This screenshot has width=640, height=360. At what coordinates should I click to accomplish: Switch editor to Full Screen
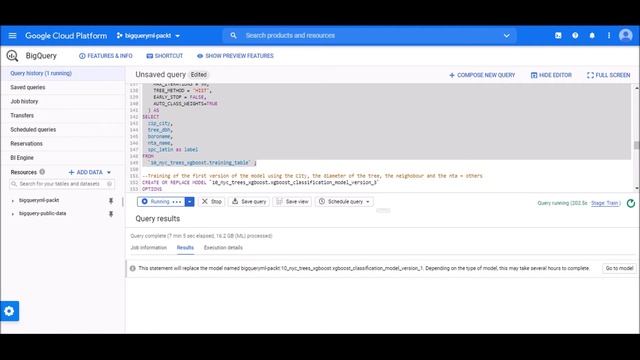click(609, 75)
